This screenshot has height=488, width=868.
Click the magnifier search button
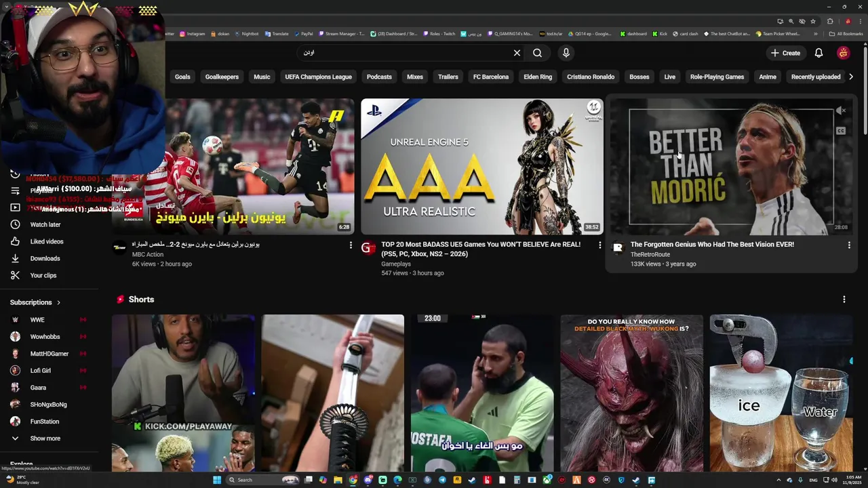(x=537, y=53)
